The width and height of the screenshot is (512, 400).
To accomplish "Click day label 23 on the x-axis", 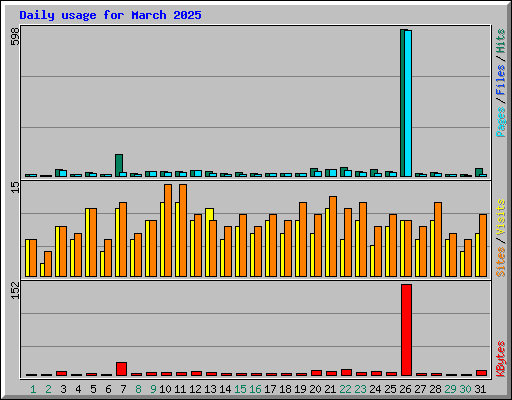I will [x=360, y=389].
